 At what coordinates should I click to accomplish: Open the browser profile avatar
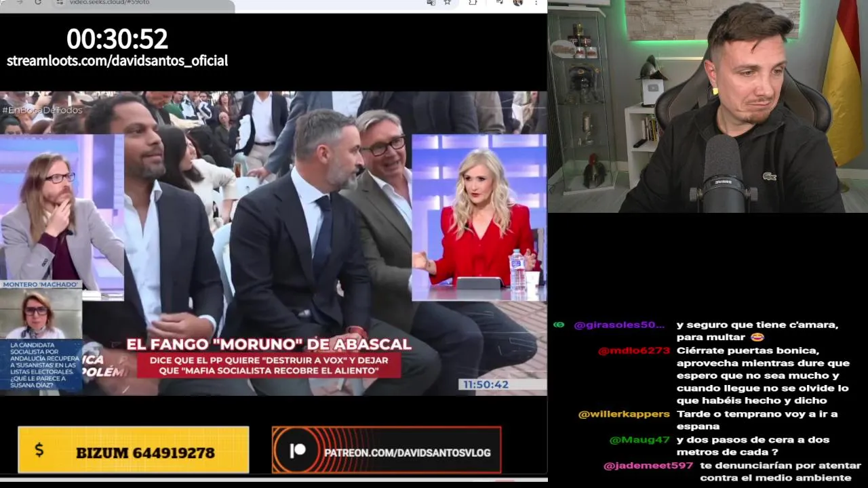518,3
